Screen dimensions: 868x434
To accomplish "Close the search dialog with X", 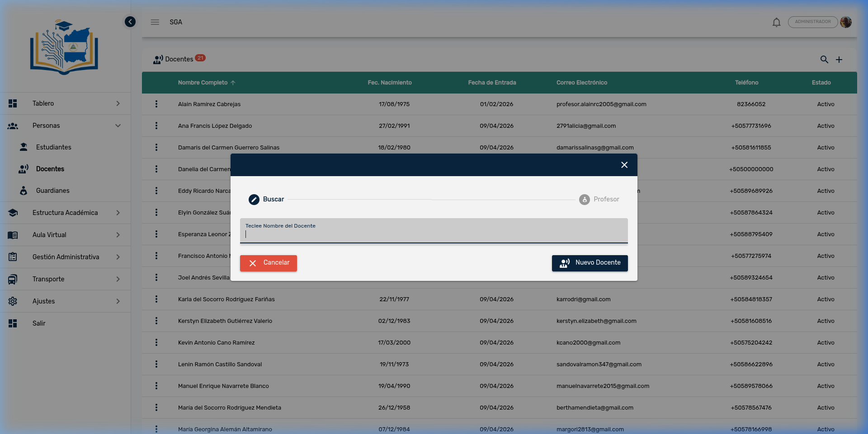I will click(624, 165).
